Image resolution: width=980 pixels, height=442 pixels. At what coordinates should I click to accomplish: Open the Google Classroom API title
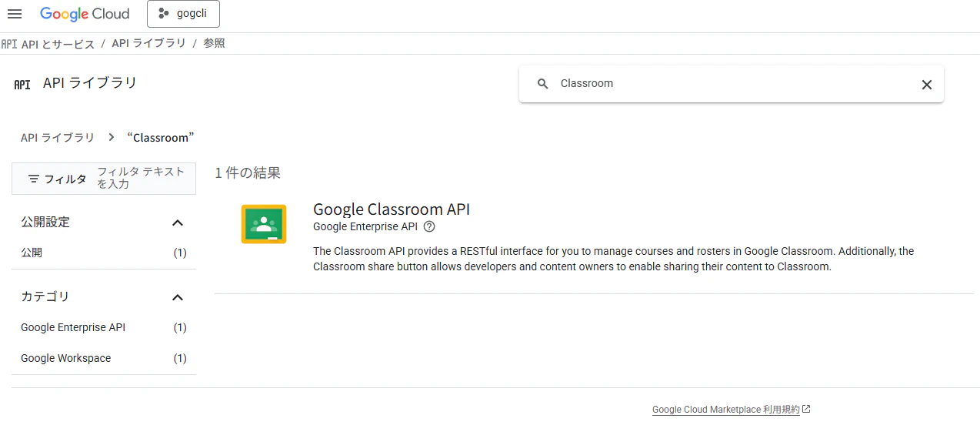coord(392,209)
